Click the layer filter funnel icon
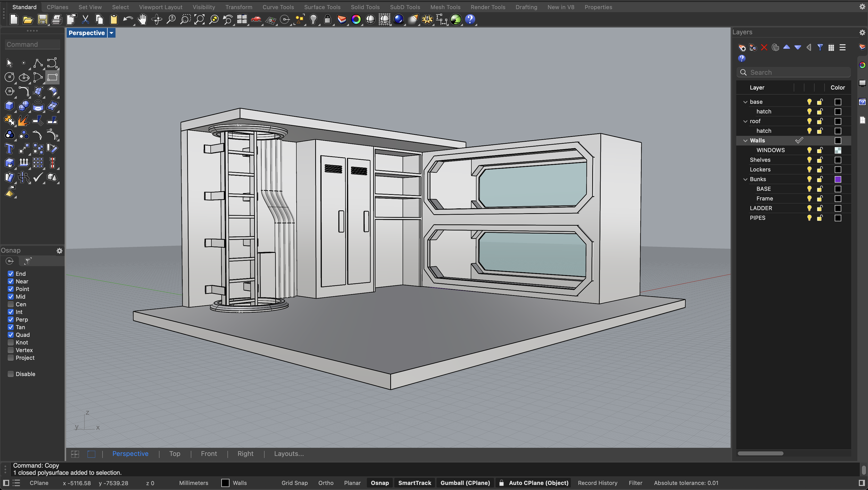Viewport: 868px width, 490px height. click(820, 48)
